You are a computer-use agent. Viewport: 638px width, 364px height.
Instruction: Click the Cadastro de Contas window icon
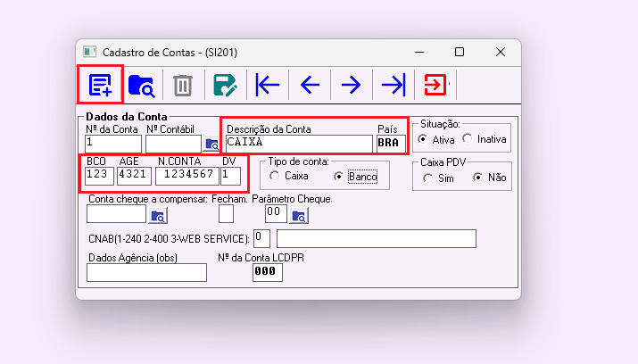[89, 52]
